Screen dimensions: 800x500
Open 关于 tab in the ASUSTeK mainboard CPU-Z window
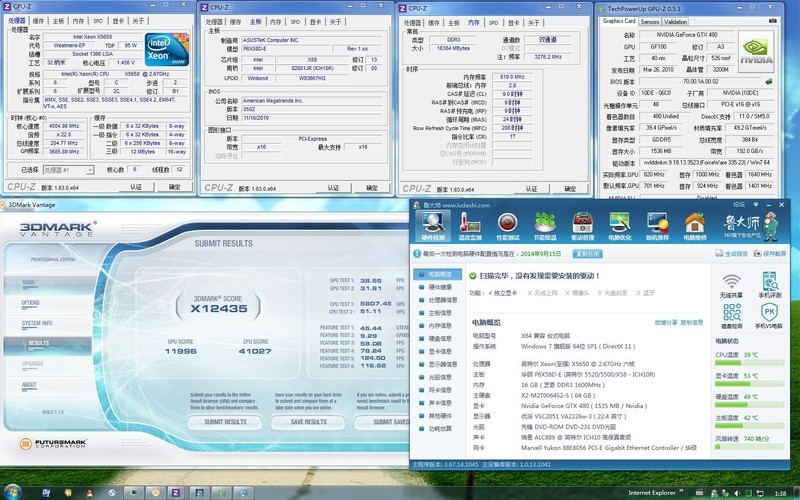(335, 22)
